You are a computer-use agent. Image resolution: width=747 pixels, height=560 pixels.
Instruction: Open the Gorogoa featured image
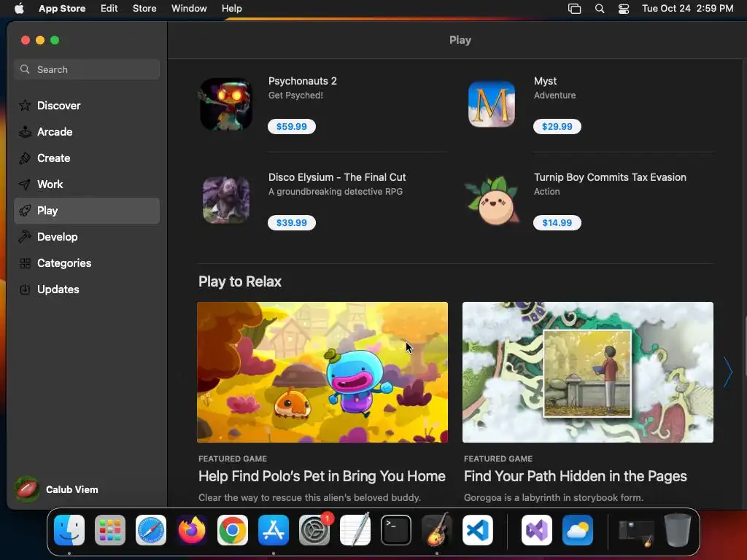point(588,372)
